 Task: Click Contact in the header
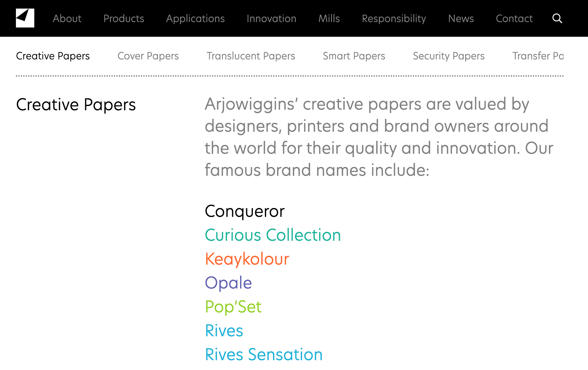(514, 19)
